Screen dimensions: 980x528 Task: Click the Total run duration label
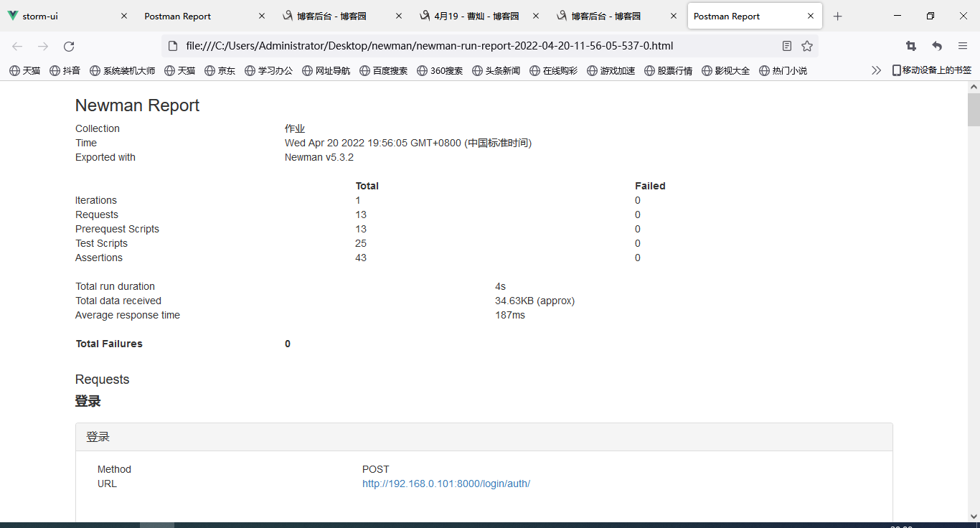115,286
